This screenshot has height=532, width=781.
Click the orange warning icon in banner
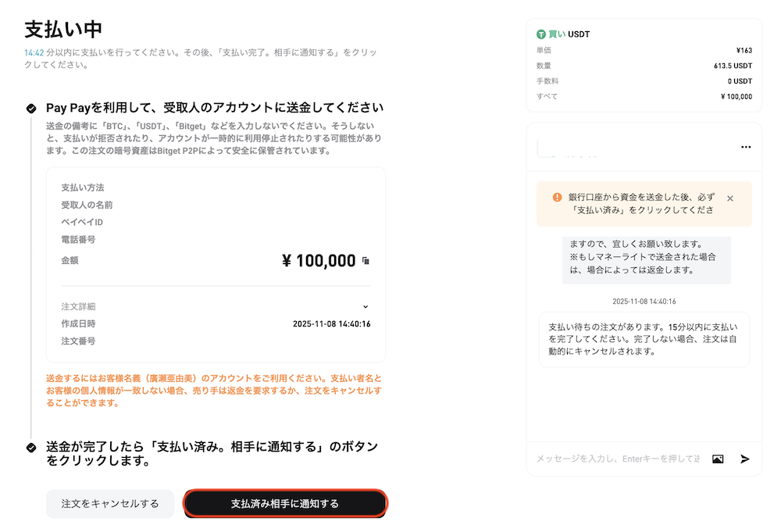(557, 198)
